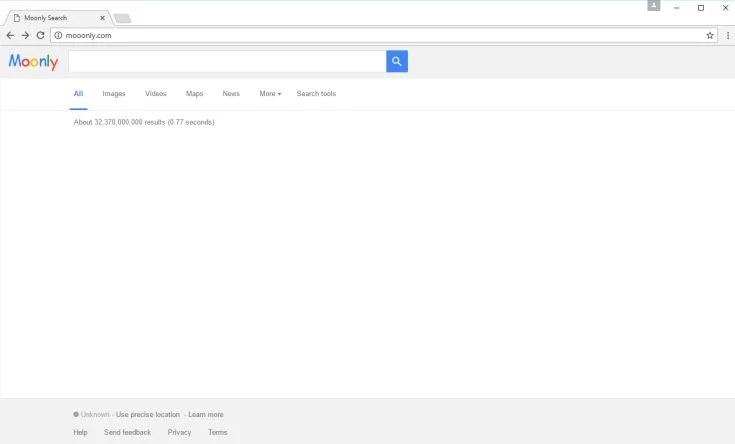Close the Moonly Search tab
Viewport: 735px width, 444px height.
pos(102,18)
